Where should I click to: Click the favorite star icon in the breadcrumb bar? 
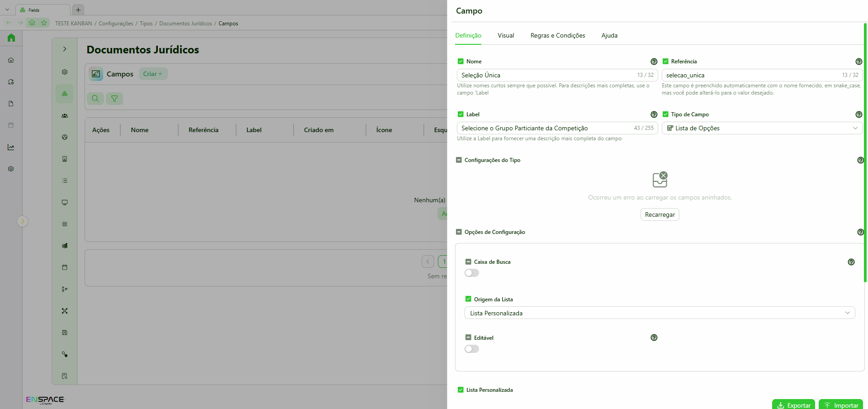[x=44, y=23]
